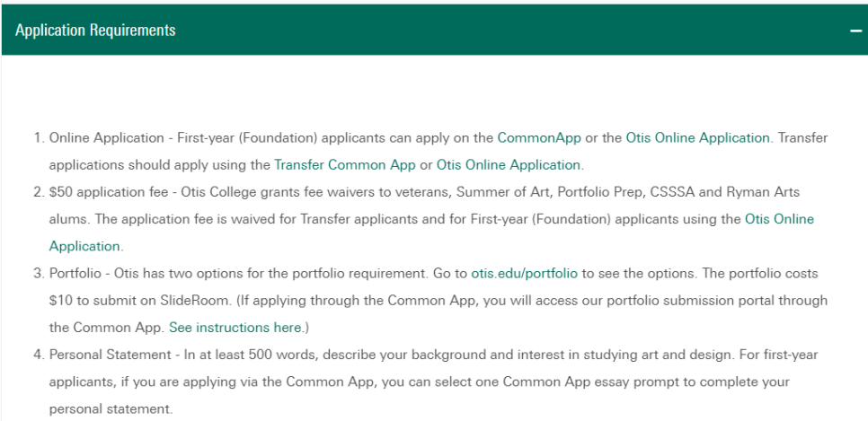Click the 'Online Application' heading in item one
This screenshot has height=421, width=868.
coord(107,137)
